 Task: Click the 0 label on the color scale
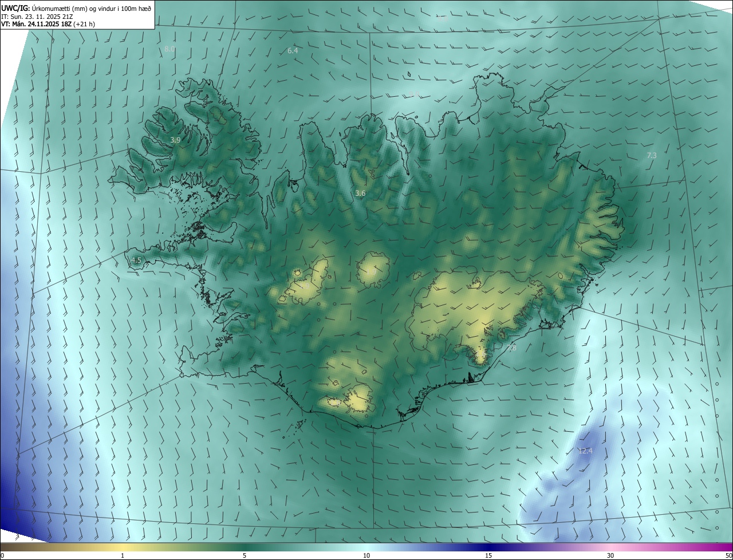tap(2, 555)
